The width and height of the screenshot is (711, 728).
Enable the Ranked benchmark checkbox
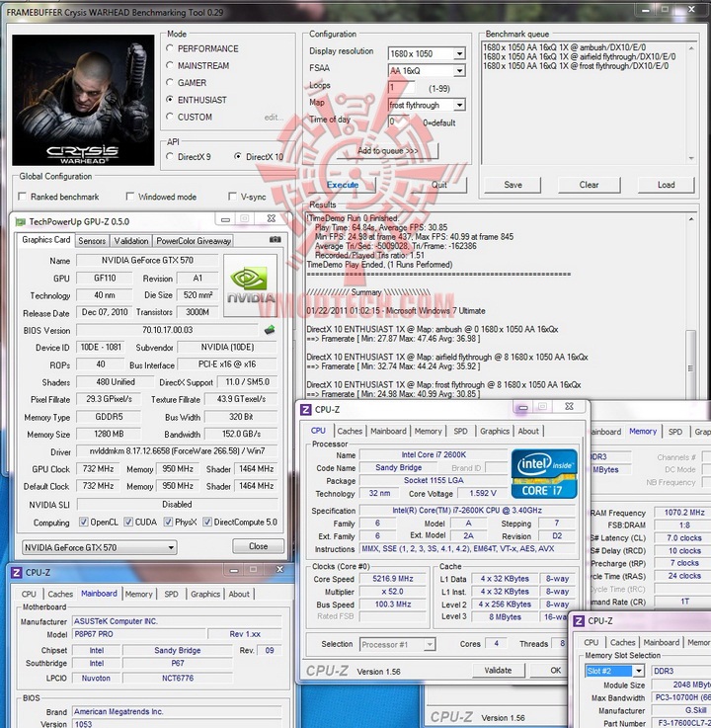tap(22, 197)
